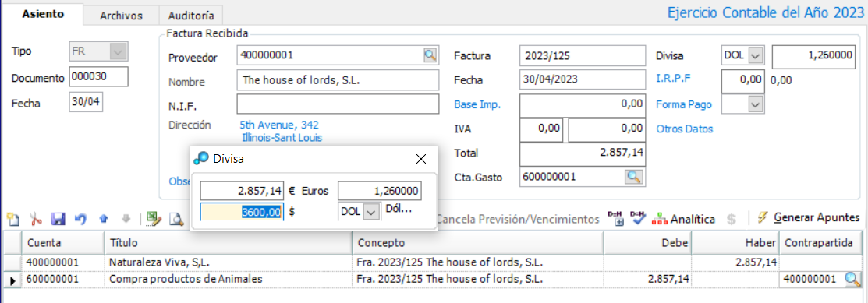Switch to the Archivos tab
Screen dimensions: 868x303
pos(121,16)
